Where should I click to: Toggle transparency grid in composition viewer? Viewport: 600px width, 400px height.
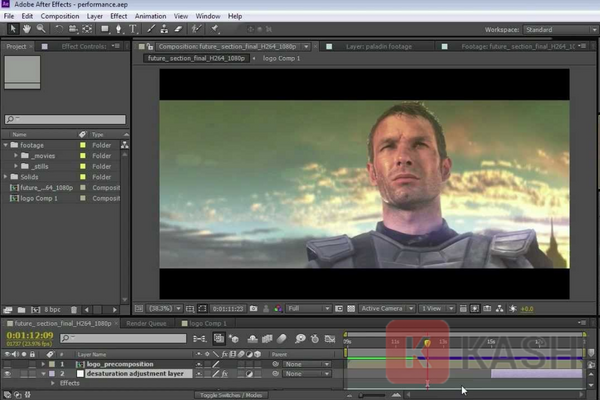[x=351, y=309]
